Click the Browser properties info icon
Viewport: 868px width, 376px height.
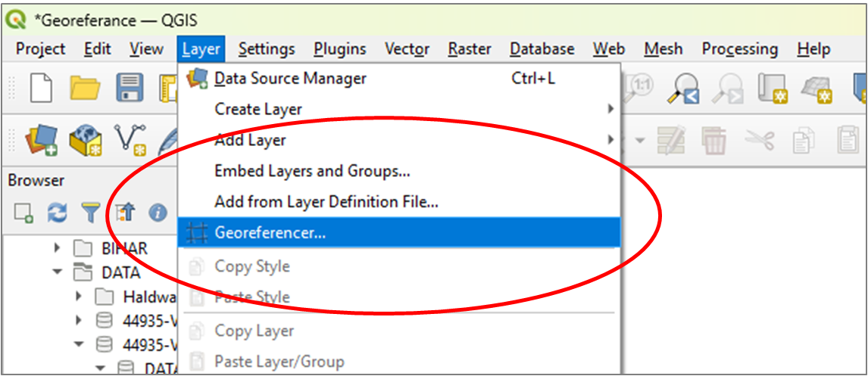pyautogui.click(x=158, y=213)
